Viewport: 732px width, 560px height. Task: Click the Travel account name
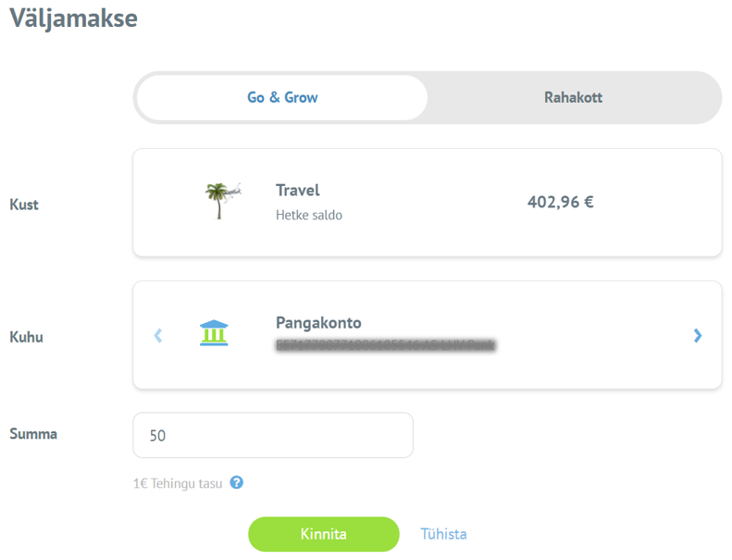point(297,190)
